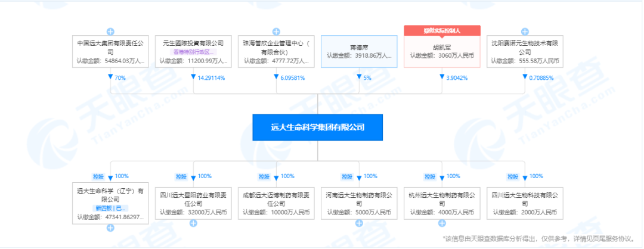Click the 认缴金额 54864.03万 value
Image resolution: width=644 pixels, height=249 pixels.
pyautogui.click(x=110, y=61)
